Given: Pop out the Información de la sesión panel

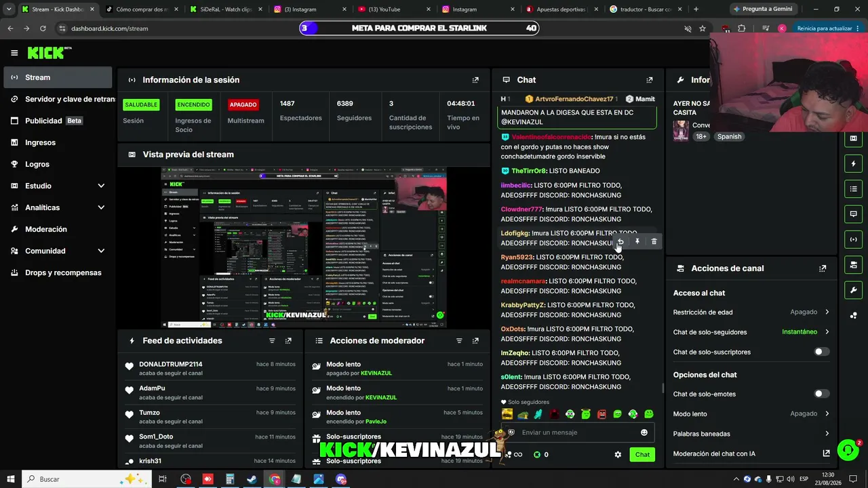Looking at the screenshot, I should [475, 80].
